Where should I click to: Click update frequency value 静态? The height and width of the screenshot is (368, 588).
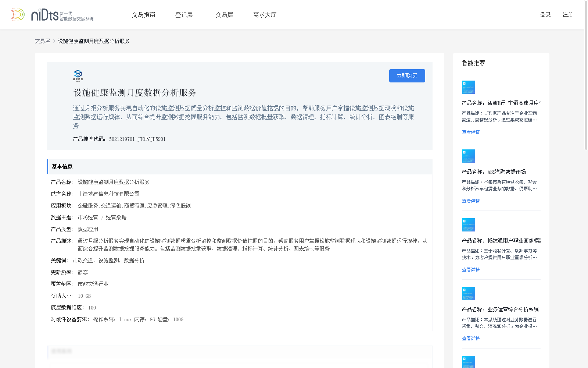click(x=83, y=272)
